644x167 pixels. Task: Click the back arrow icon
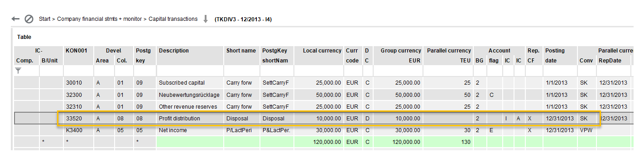click(15, 19)
